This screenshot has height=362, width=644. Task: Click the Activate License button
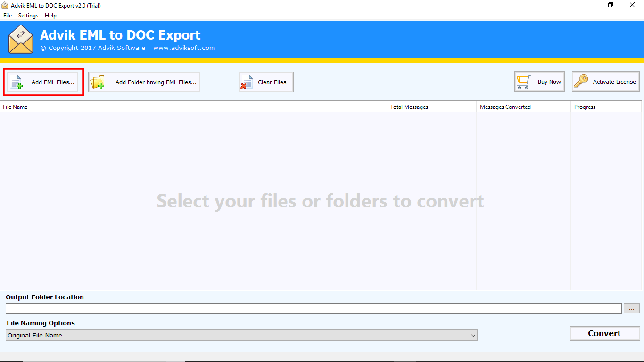606,82
